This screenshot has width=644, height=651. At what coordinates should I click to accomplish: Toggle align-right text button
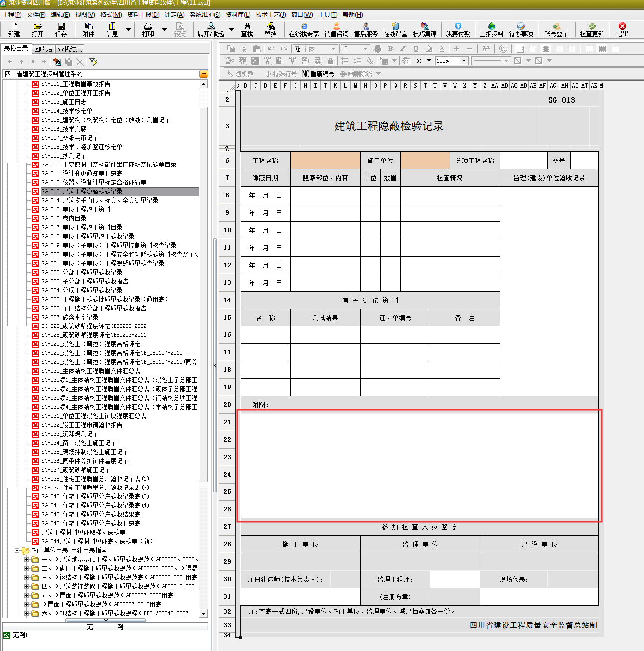pyautogui.click(x=559, y=49)
